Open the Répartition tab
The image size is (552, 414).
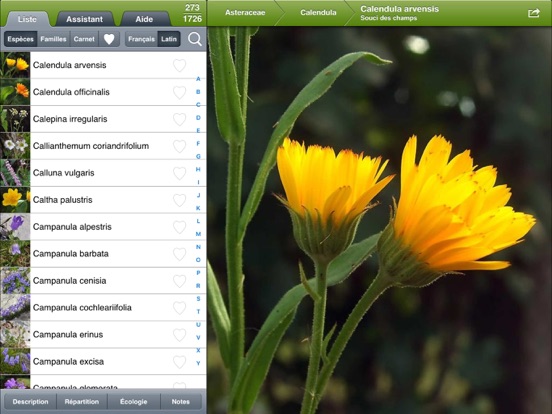coord(82,402)
